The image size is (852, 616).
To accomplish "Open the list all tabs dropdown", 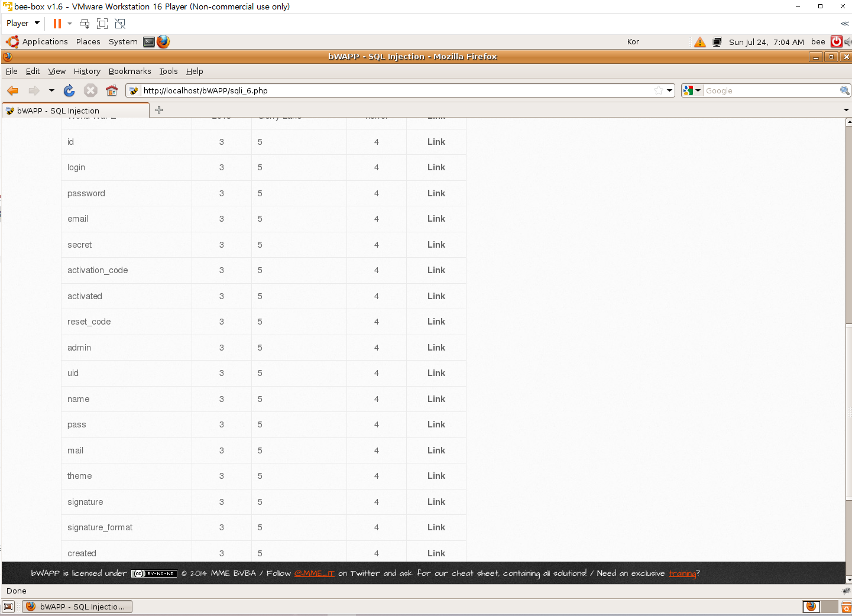I will tap(846, 110).
